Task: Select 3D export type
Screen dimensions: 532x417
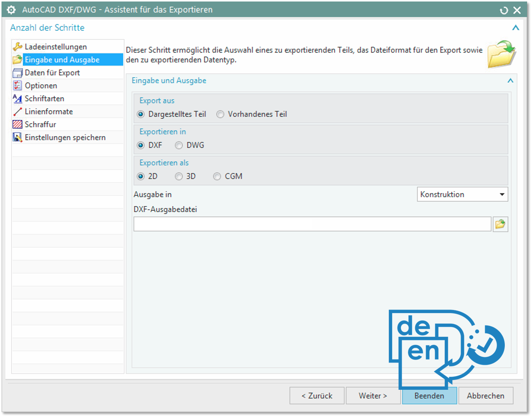Action: click(x=179, y=176)
